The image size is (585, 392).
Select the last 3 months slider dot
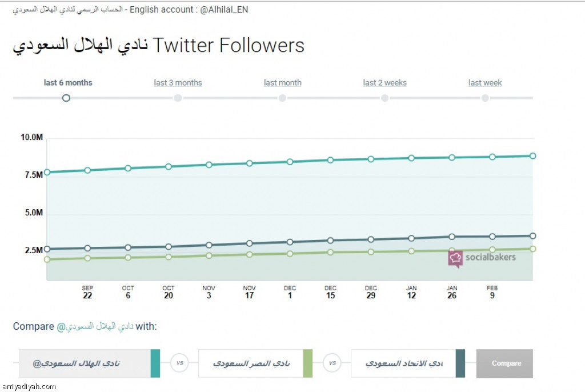pyautogui.click(x=178, y=98)
